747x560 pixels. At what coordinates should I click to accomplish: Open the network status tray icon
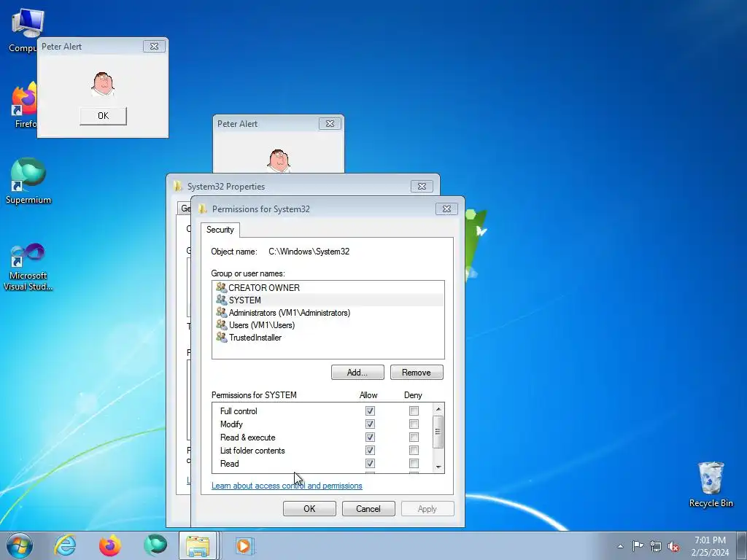click(x=656, y=546)
